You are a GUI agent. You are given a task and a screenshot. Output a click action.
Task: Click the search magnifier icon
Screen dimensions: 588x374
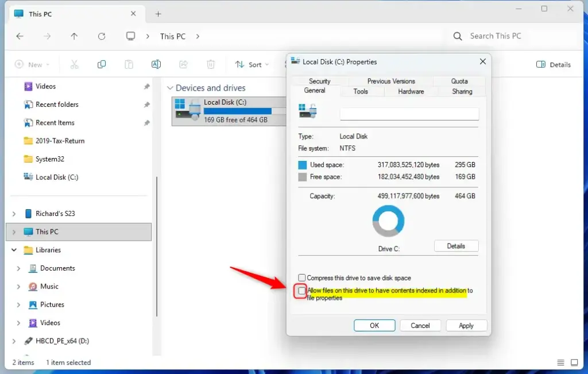[458, 36]
